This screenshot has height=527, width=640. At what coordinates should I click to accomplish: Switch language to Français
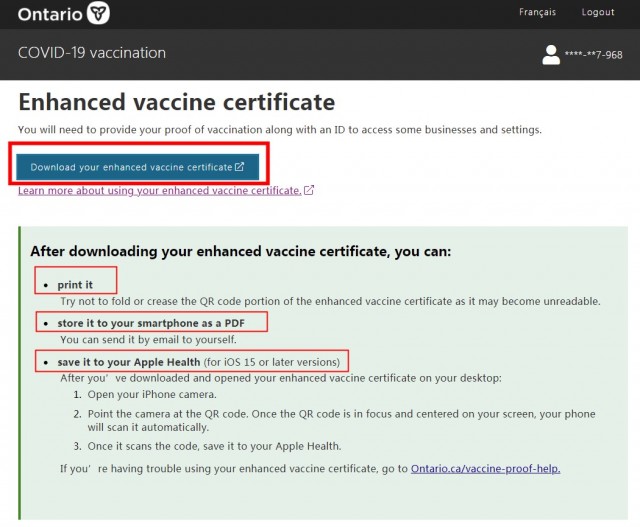537,12
